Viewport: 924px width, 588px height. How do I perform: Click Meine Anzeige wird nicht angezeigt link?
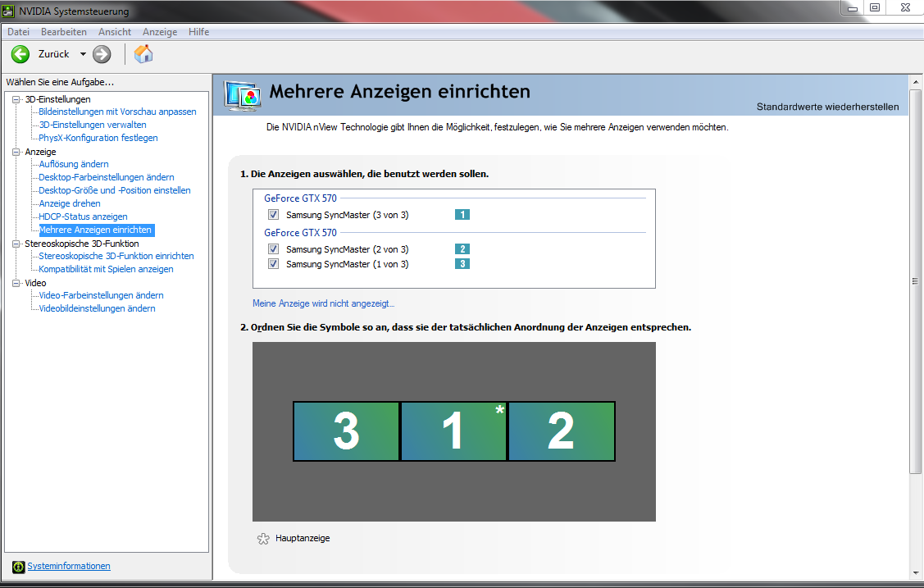coord(324,303)
